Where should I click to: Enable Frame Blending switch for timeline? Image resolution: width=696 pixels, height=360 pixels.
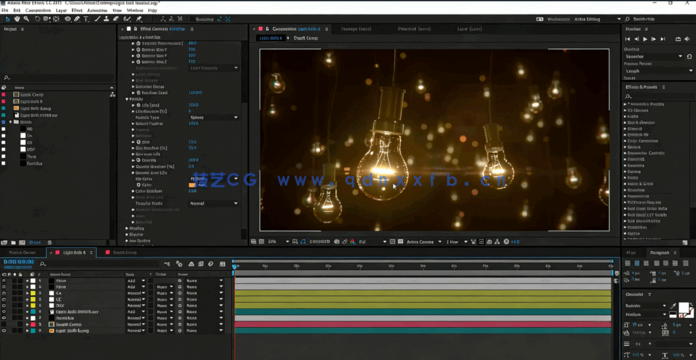[x=201, y=264]
